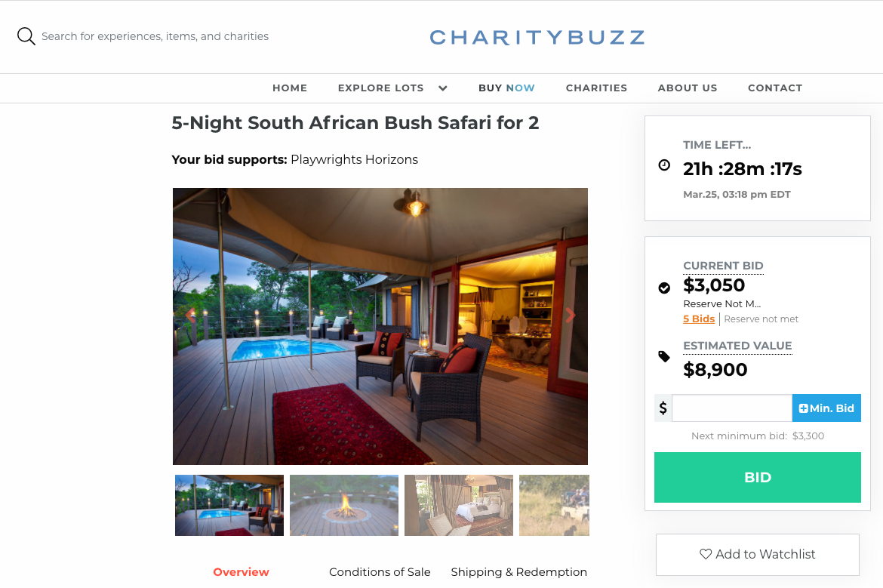Viewport: 883px width, 588px height.
Task: Click the dollar sign beside the bid field
Action: click(663, 408)
